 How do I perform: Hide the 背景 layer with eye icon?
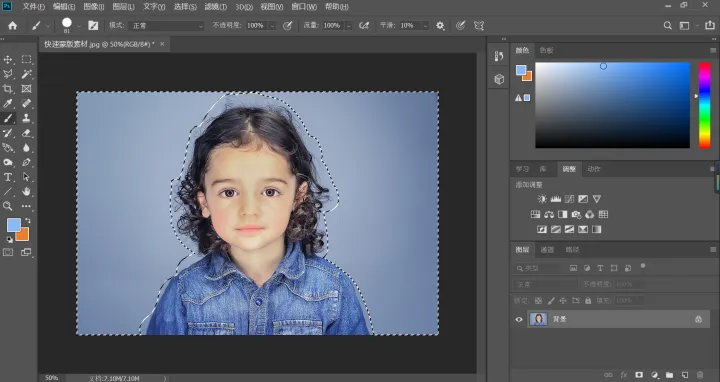coord(519,319)
